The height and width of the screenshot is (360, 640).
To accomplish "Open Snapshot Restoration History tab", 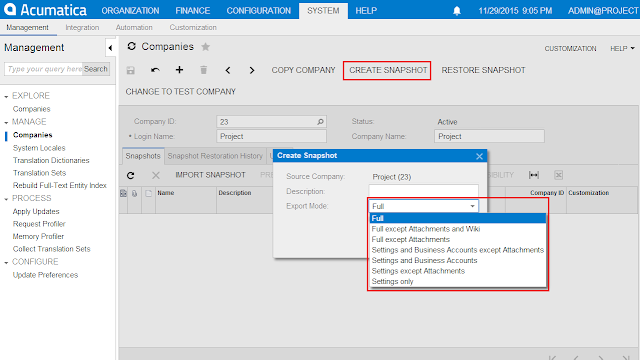I will (x=215, y=156).
